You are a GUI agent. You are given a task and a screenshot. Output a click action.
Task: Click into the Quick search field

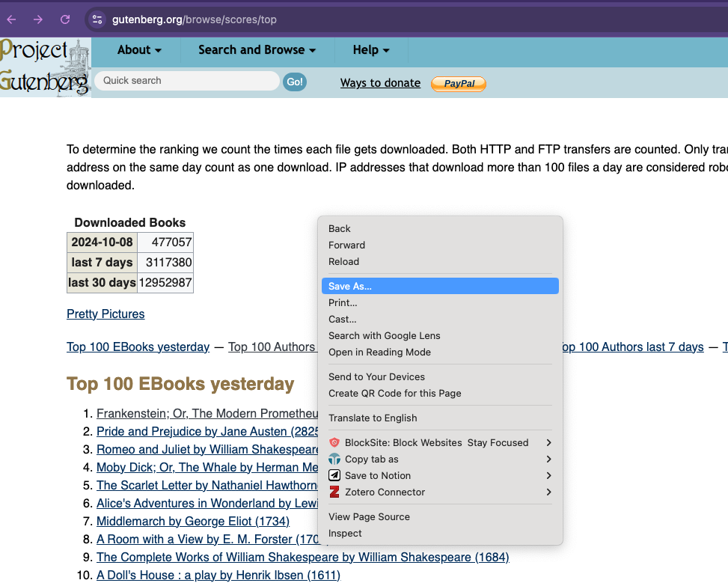point(187,81)
